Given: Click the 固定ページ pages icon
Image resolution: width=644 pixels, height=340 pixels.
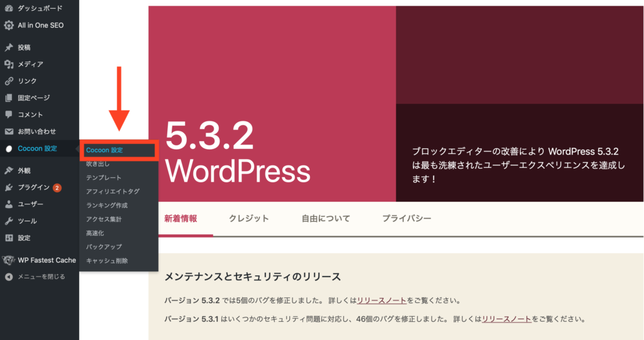Looking at the screenshot, I should (9, 98).
